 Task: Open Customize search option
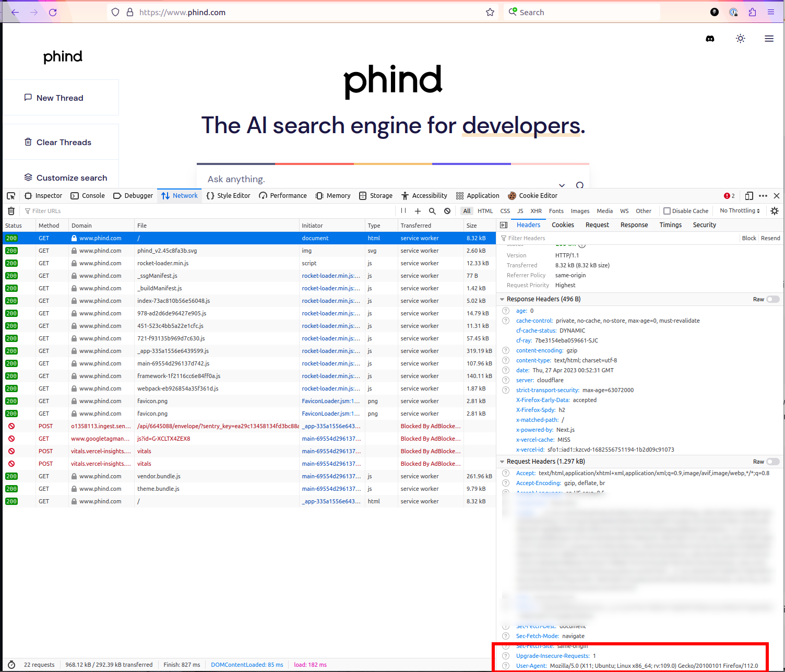[65, 178]
